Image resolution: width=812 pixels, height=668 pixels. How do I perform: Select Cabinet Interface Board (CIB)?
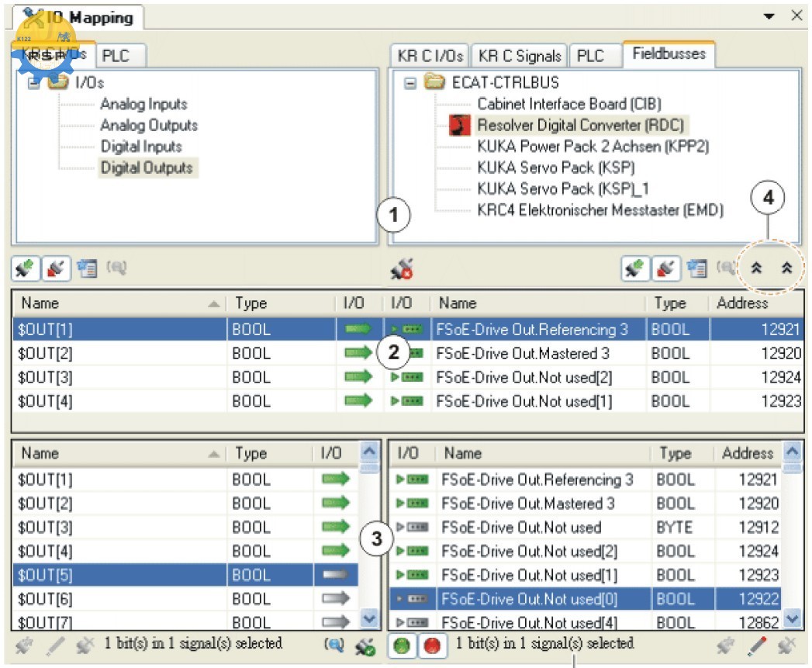[x=569, y=104]
